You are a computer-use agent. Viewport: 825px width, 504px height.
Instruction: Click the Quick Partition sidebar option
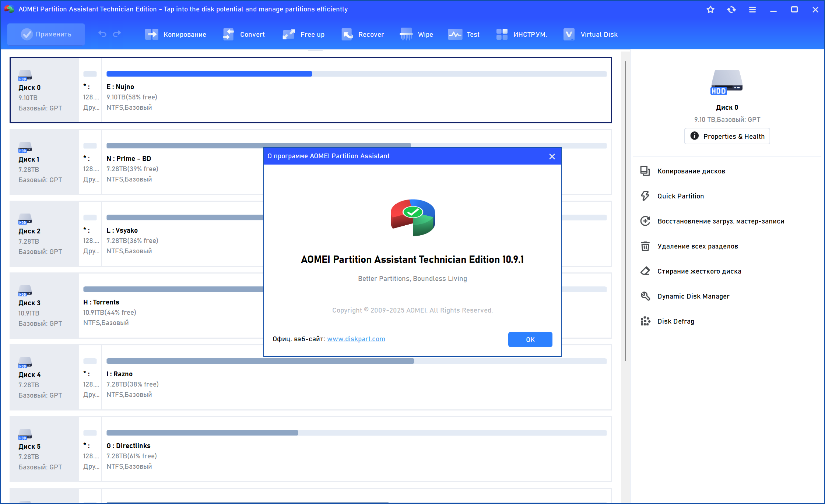[x=680, y=196]
